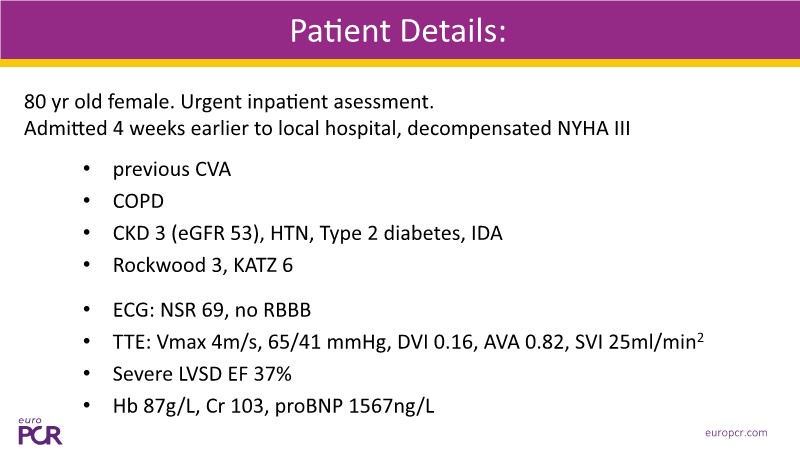Click the euro PCR logo
Screen dimensions: 800x450
coord(38,428)
